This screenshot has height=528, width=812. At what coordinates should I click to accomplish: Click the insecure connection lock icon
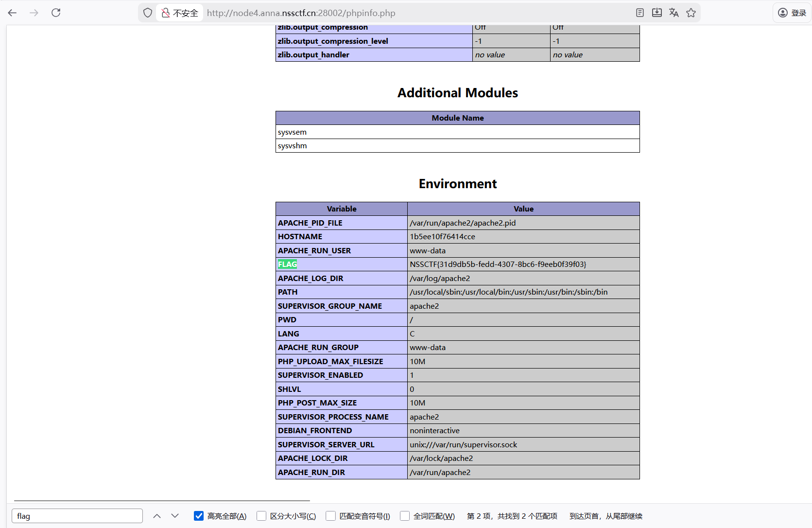coord(166,13)
